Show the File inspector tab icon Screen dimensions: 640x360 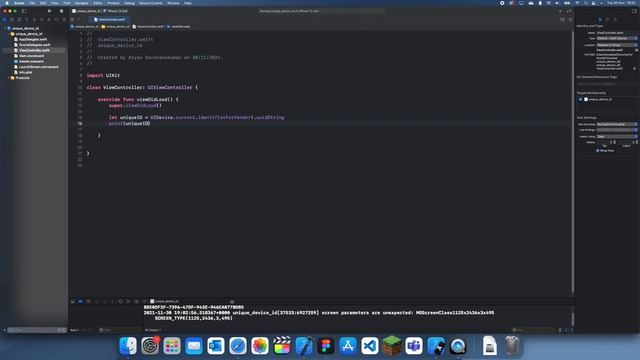pyautogui.click(x=600, y=19)
